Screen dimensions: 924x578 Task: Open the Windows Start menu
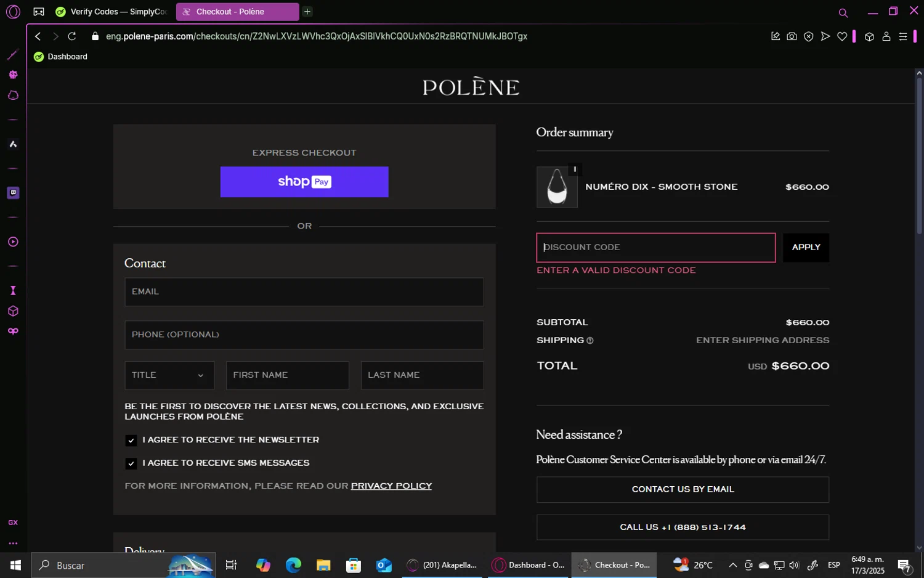(x=15, y=565)
